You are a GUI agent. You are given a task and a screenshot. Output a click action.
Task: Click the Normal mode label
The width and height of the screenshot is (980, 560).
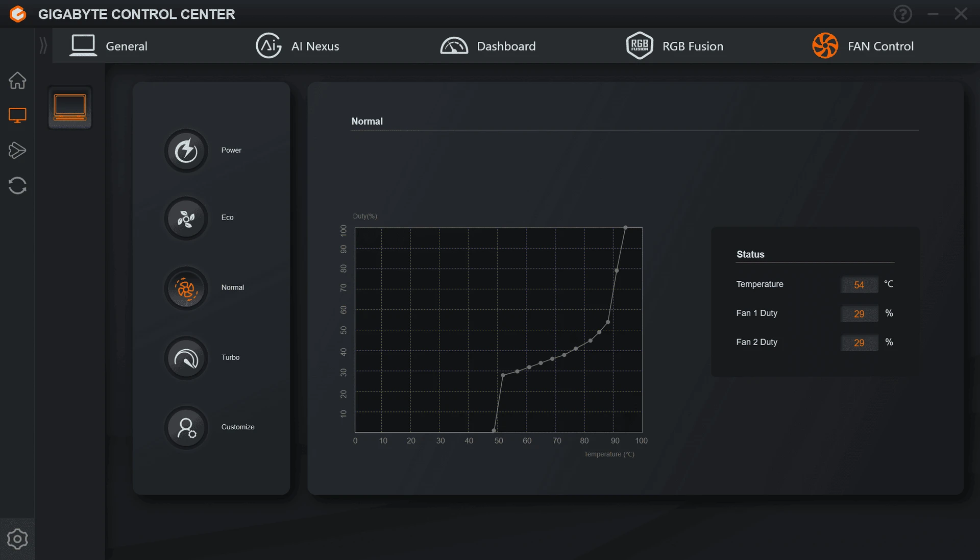pos(232,287)
